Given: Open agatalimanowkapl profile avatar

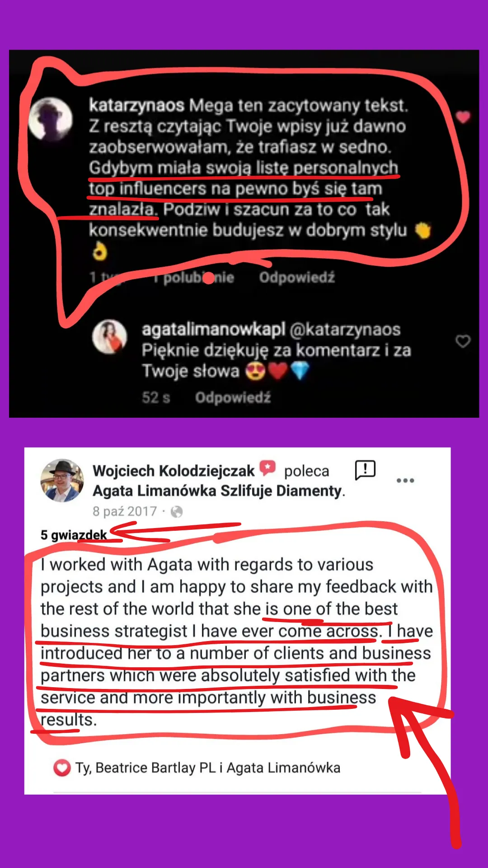Looking at the screenshot, I should (110, 337).
